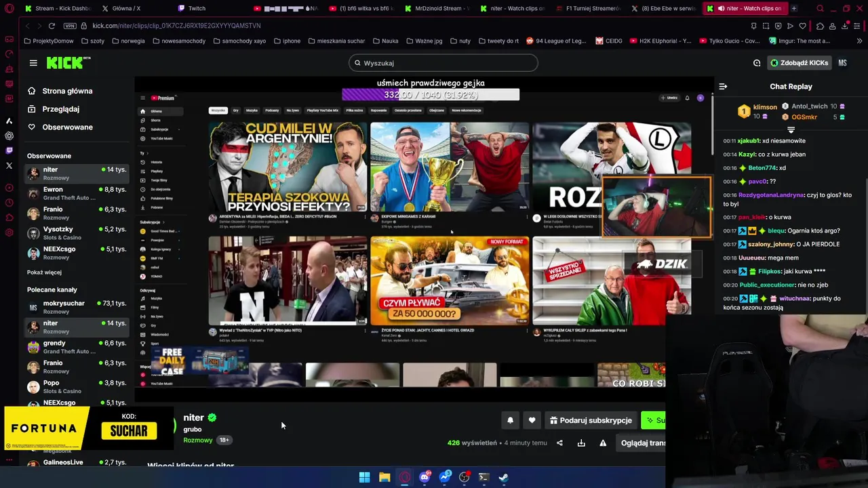Go back with the browser back arrow

28,26
